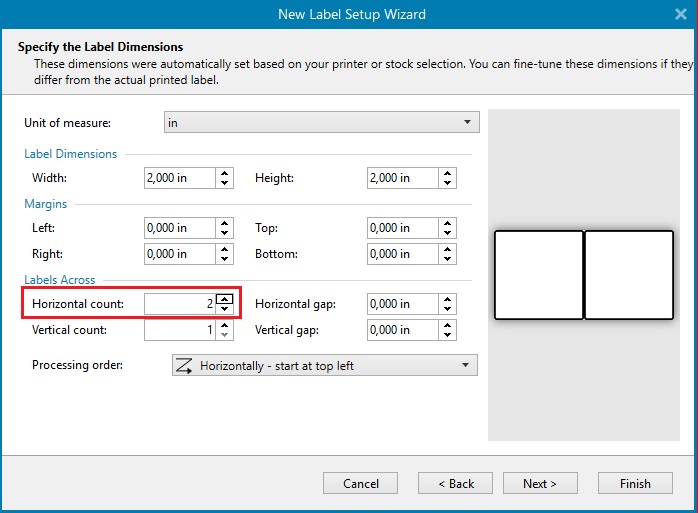The image size is (698, 513).
Task: Decrease the label Height spinner
Action: tap(448, 184)
